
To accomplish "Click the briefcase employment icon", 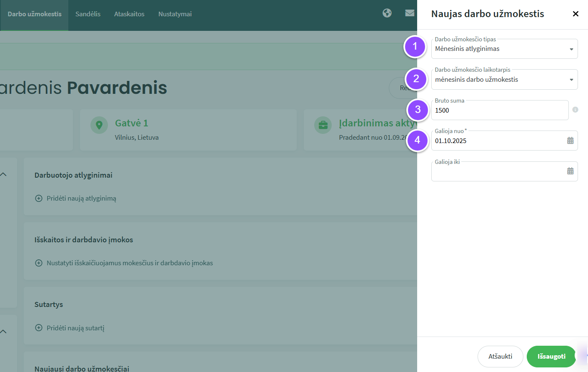I will pyautogui.click(x=323, y=125).
